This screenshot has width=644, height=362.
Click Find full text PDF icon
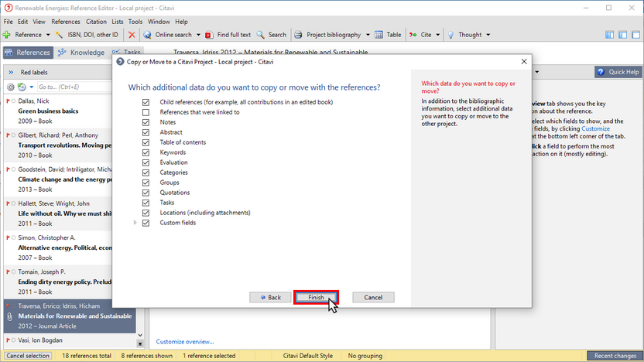209,35
